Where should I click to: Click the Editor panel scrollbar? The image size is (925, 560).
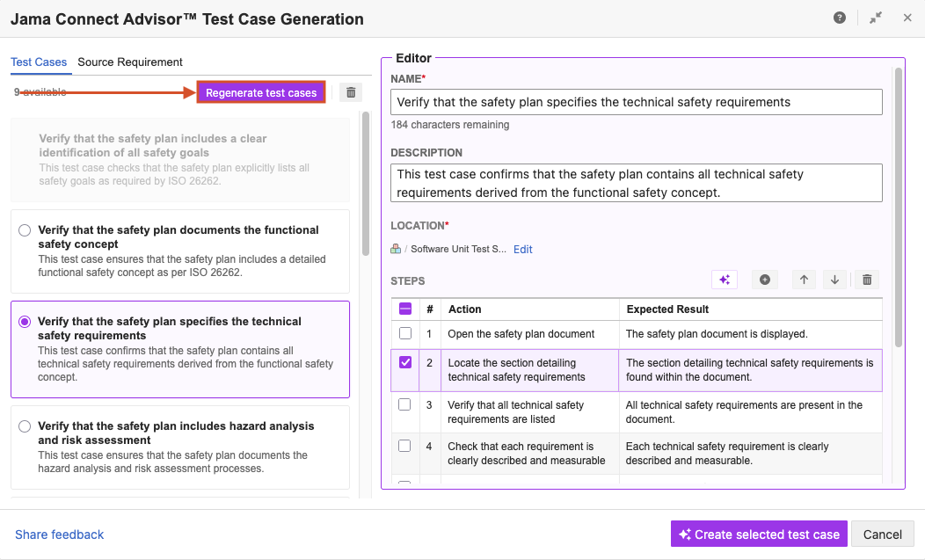899,207
